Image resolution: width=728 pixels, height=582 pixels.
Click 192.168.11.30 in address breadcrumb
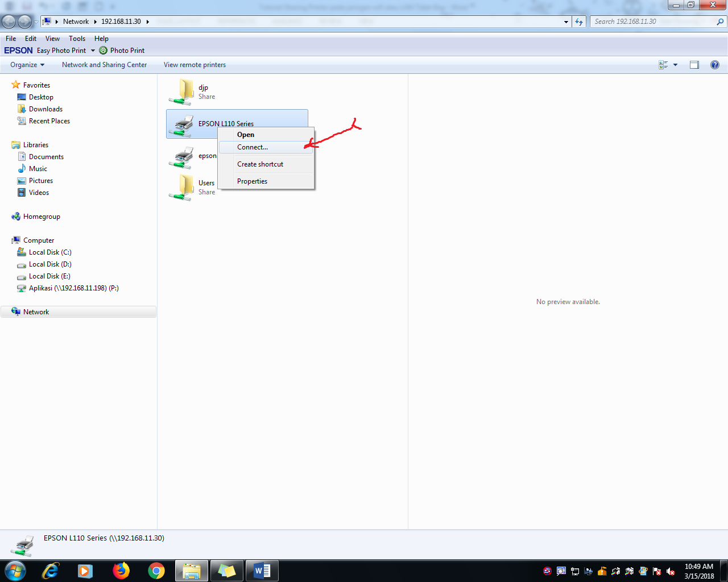point(121,22)
